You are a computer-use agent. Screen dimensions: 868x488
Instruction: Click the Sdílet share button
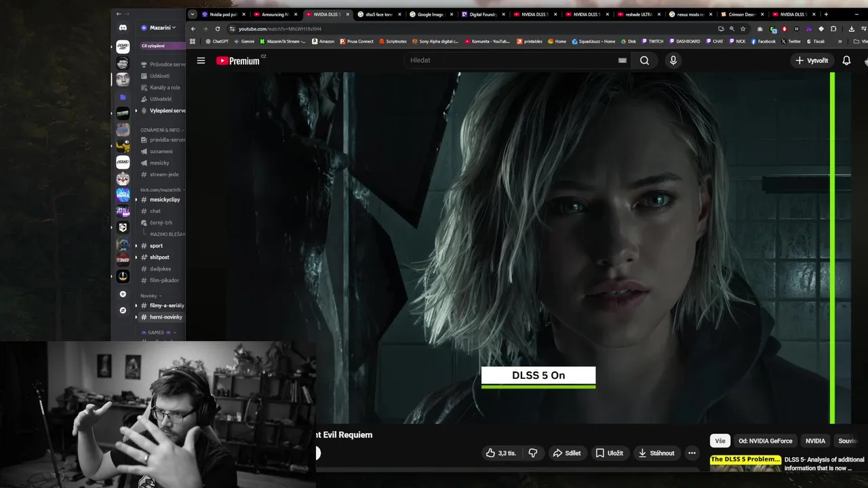point(567,453)
